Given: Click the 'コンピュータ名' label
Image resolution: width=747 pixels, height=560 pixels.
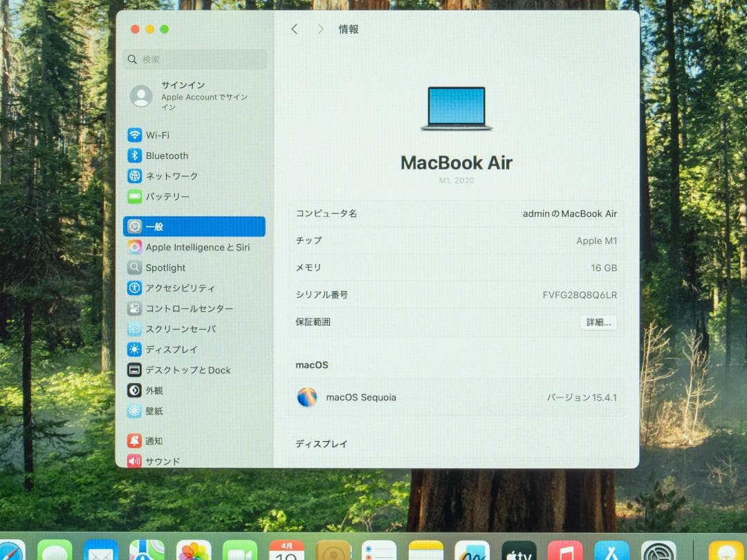Looking at the screenshot, I should coord(326,214).
